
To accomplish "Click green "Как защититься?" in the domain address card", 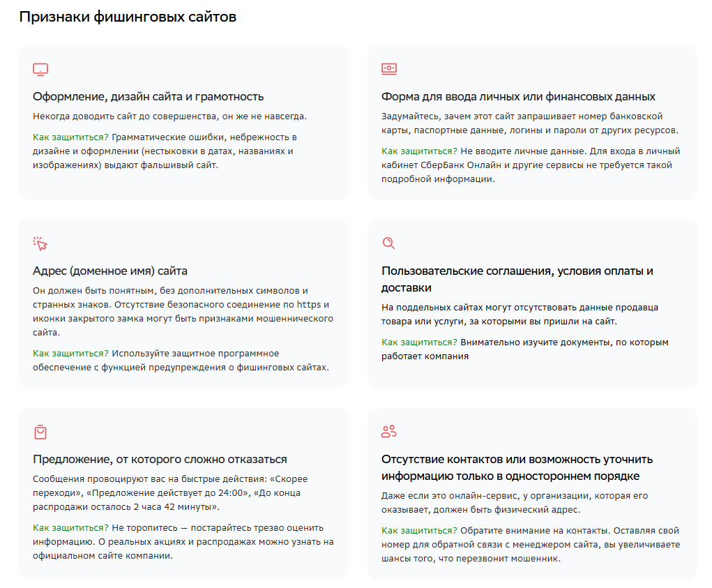I will click(70, 353).
